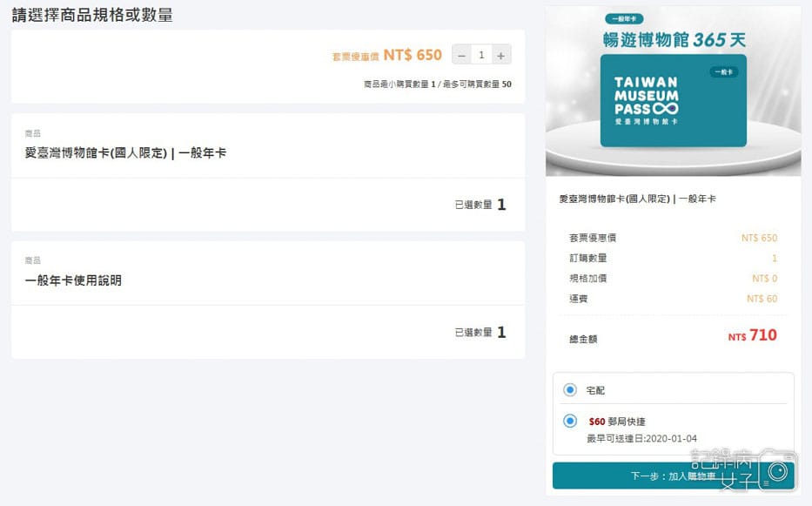Open 一般年卡使用說明 product item
The image size is (812, 506).
coord(73,280)
